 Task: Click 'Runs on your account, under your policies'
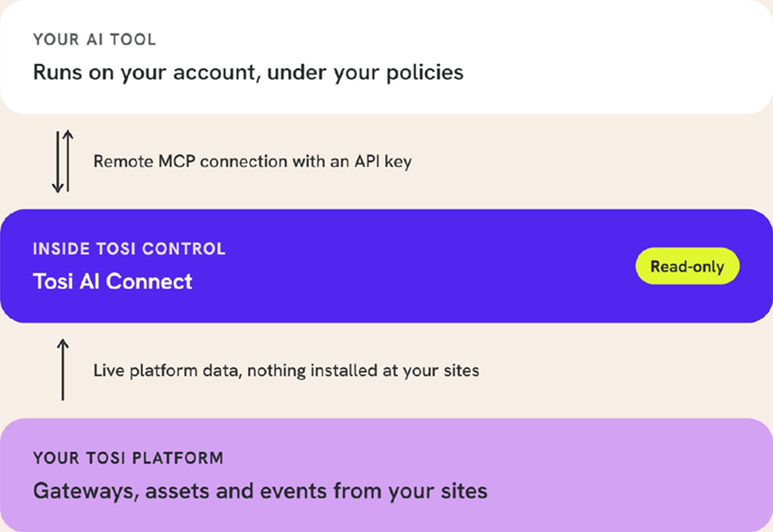tap(248, 73)
